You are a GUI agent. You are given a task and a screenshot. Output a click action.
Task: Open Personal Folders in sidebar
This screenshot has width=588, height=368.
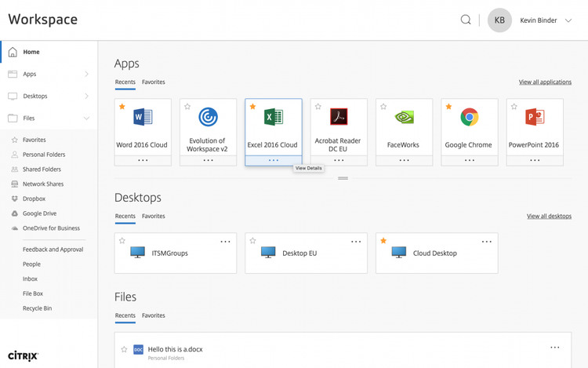click(44, 155)
